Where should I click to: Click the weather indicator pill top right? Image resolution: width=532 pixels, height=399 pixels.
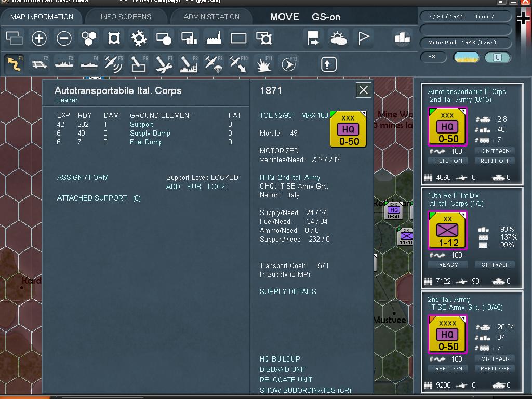click(467, 57)
